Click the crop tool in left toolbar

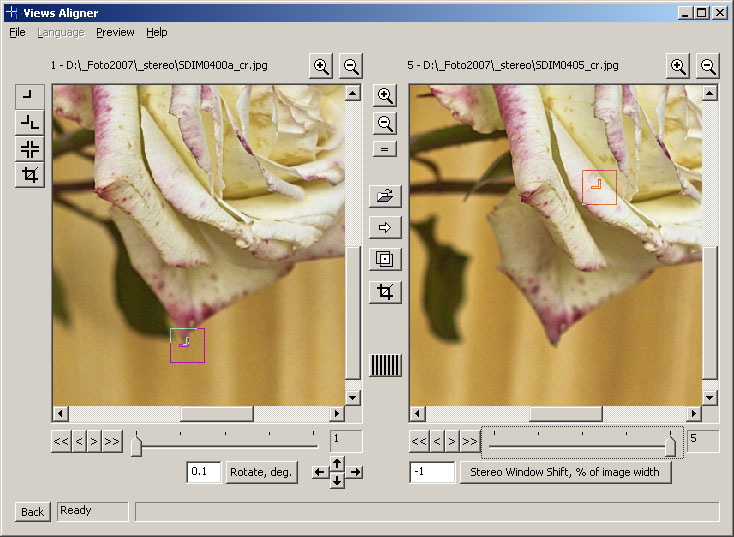tap(30, 176)
